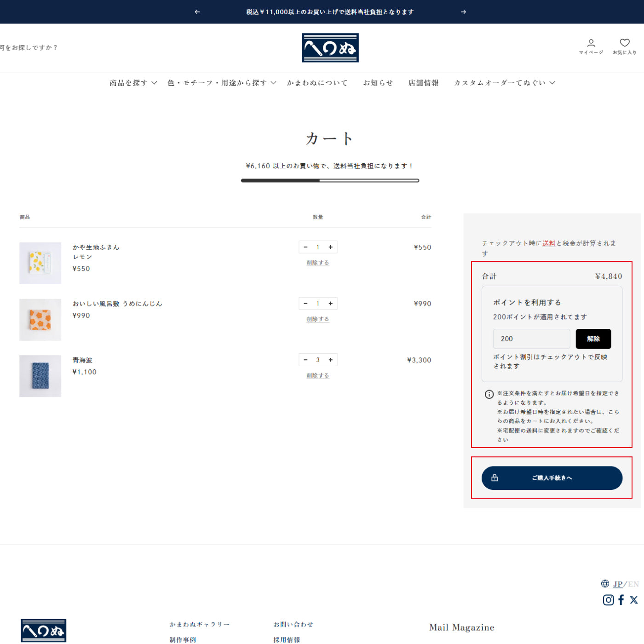Click the ご購入手続きへ checkout button
Image resolution: width=644 pixels, height=644 pixels.
(552, 478)
